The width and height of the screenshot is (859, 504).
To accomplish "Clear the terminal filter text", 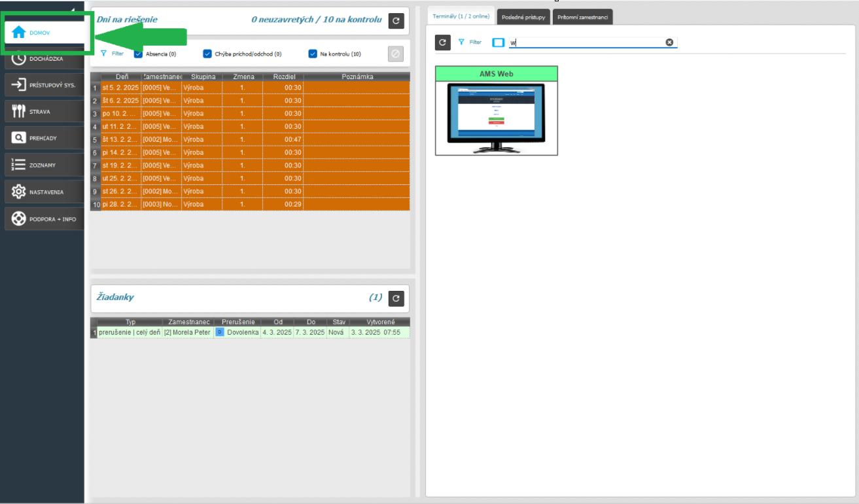I will pyautogui.click(x=669, y=42).
